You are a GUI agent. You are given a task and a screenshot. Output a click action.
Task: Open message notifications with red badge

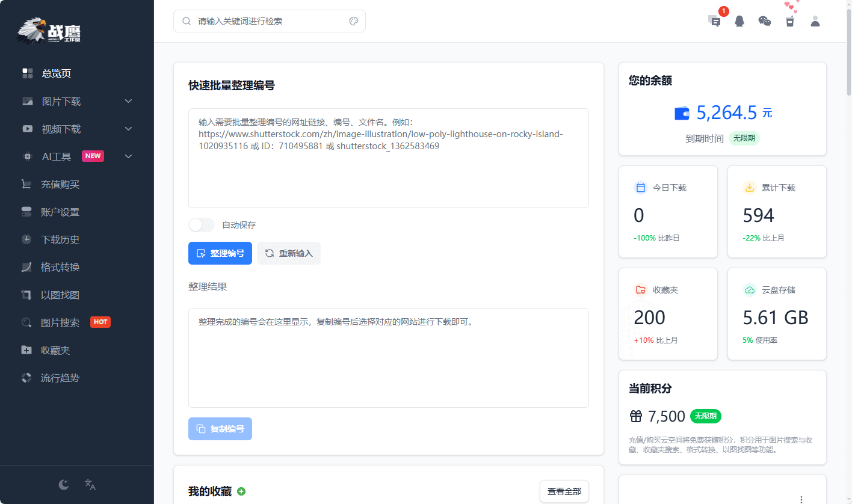(715, 21)
